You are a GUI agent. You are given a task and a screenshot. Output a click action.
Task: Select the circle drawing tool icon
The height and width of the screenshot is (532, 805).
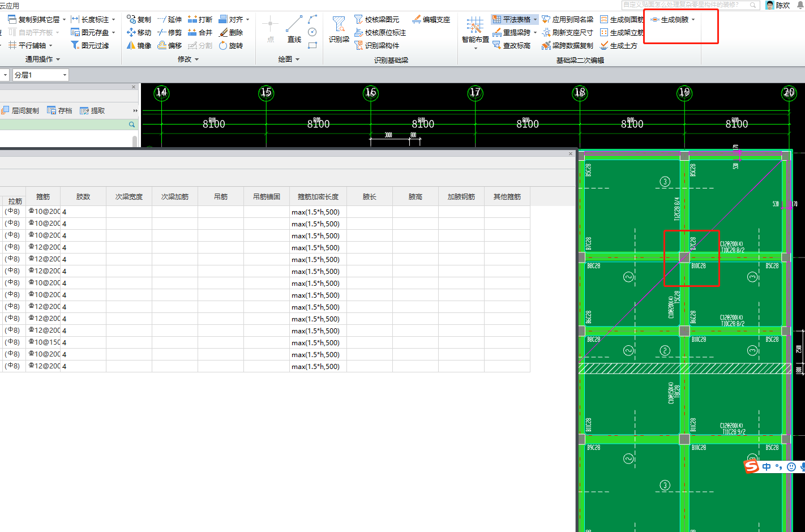(x=312, y=32)
